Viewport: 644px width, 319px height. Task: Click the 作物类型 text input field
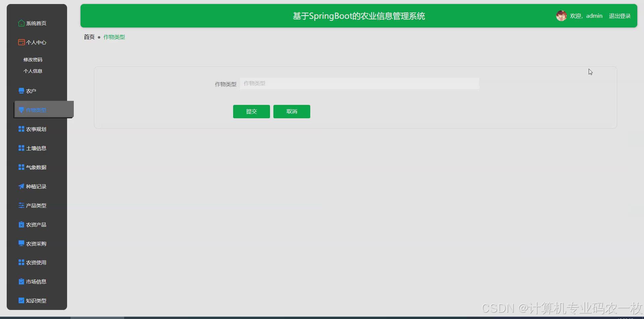coord(359,83)
